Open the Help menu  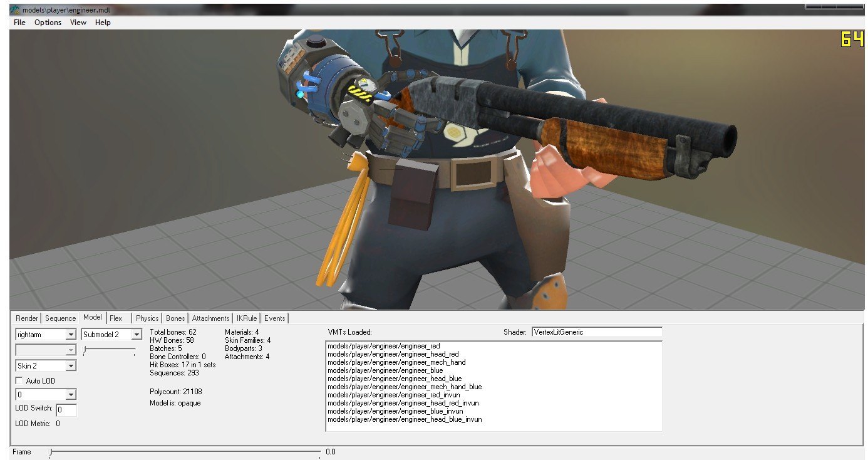[103, 23]
